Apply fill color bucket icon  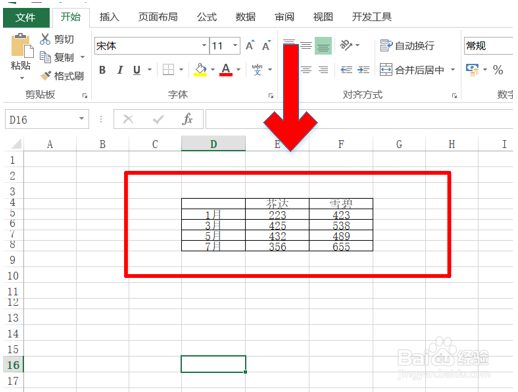tap(200, 70)
